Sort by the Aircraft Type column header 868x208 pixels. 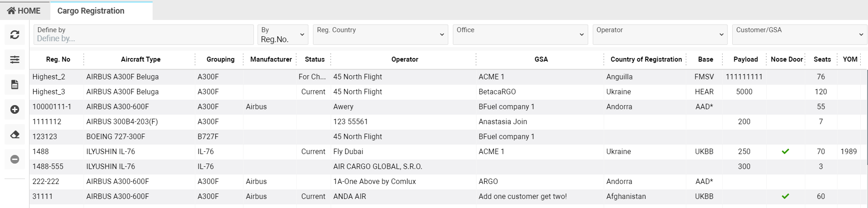click(140, 59)
